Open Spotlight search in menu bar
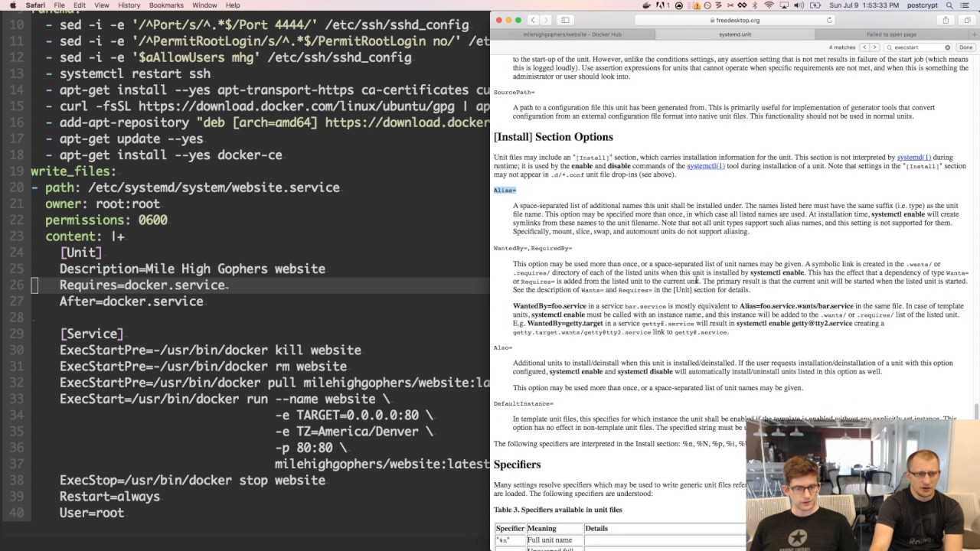 tap(949, 5)
